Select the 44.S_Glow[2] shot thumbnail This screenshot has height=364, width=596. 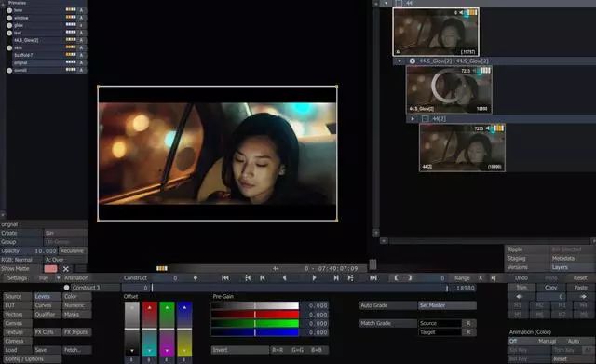pos(449,89)
